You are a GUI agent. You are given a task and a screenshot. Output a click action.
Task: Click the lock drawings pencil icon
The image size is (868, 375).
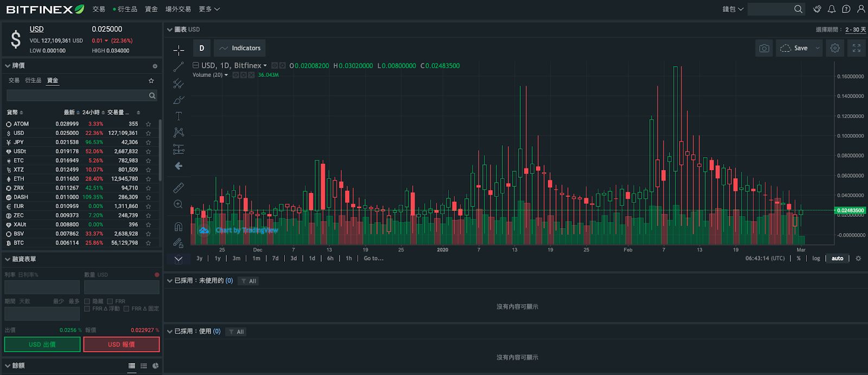tap(178, 243)
